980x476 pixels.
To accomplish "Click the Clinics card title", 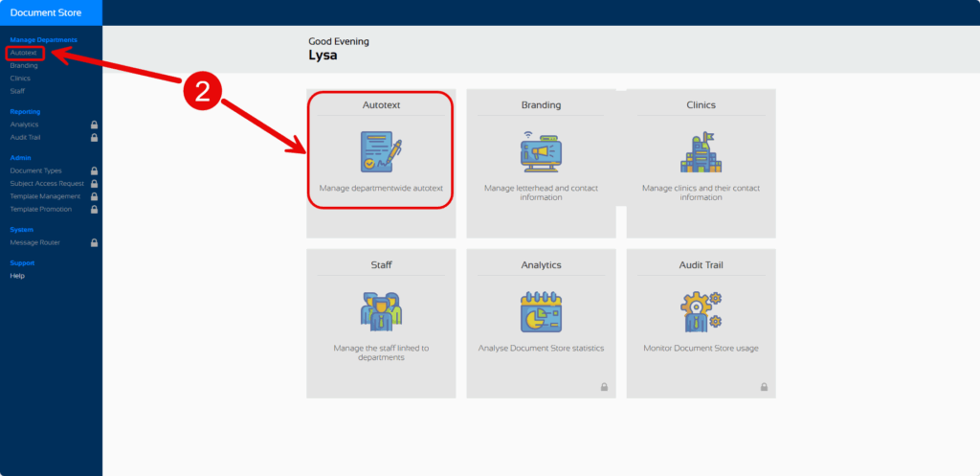I will point(701,105).
